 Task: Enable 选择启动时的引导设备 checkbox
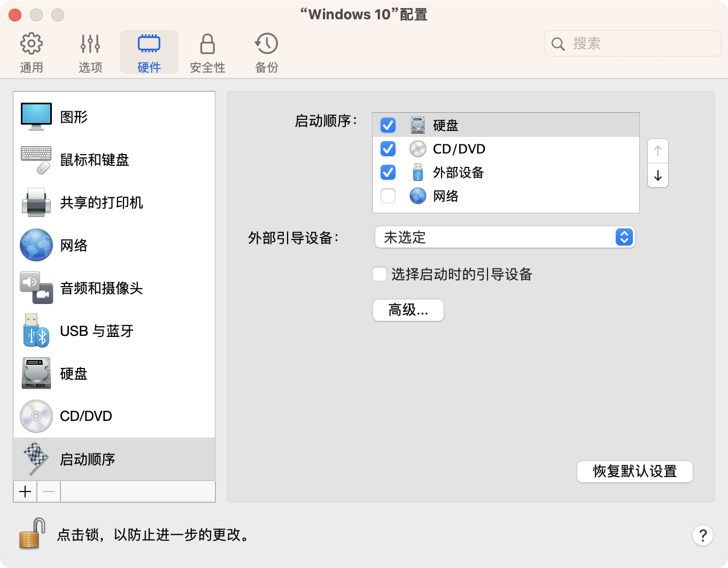pos(380,274)
